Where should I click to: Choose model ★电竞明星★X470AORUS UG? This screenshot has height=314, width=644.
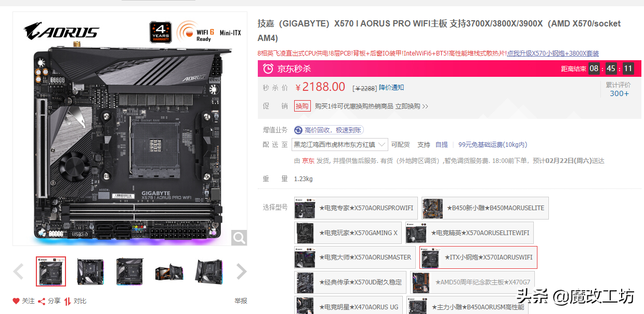[x=349, y=305]
